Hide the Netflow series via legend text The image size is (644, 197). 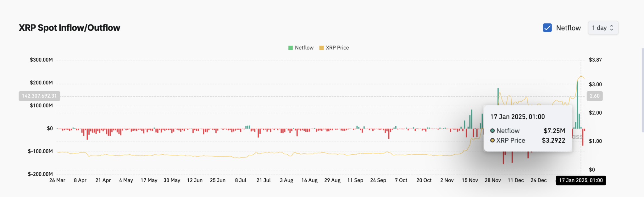pyautogui.click(x=304, y=48)
